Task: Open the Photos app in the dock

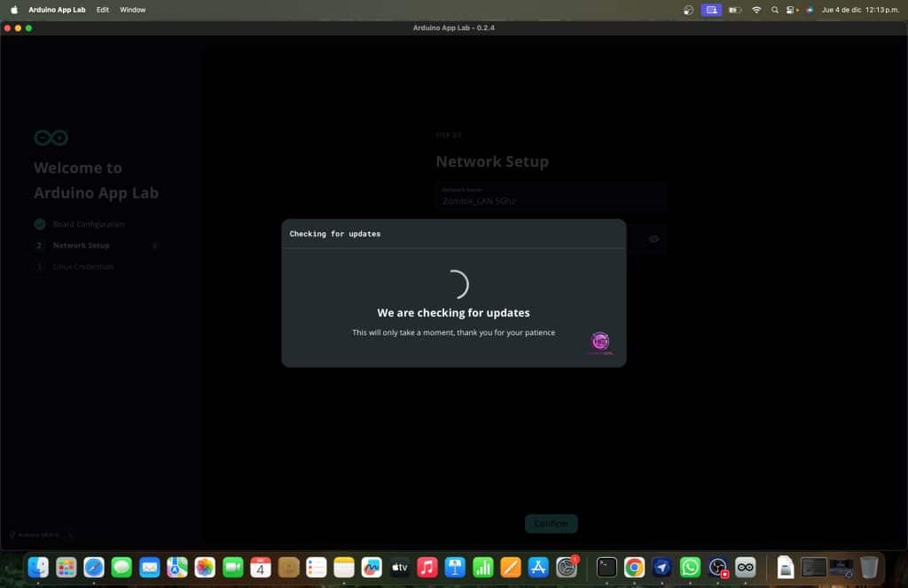Action: click(x=205, y=567)
